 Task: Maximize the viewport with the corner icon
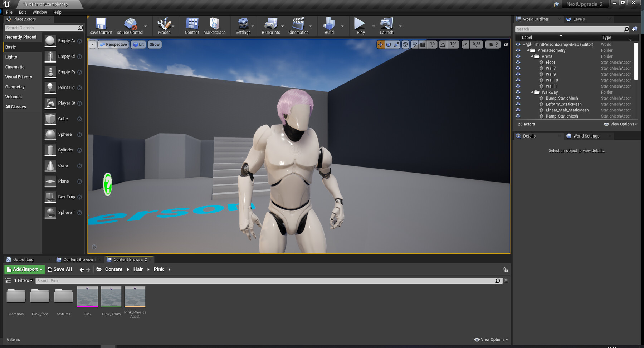point(506,45)
